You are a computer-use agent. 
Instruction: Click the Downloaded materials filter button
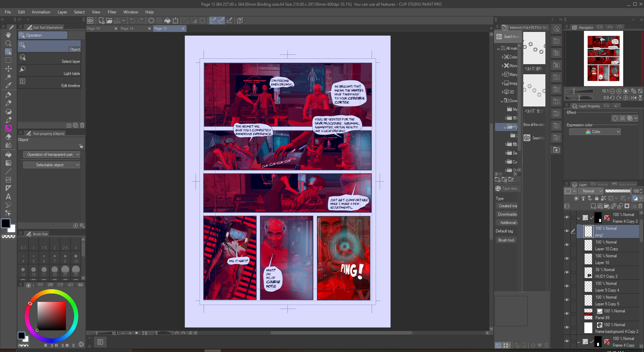[507, 214]
